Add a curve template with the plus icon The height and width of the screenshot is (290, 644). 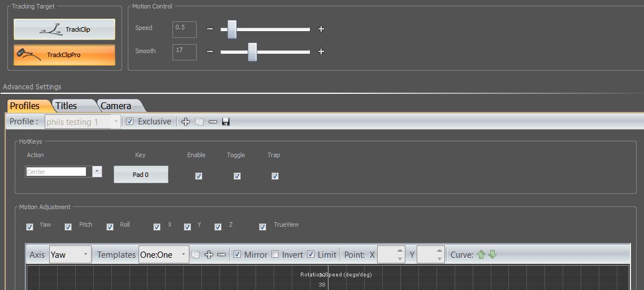209,255
